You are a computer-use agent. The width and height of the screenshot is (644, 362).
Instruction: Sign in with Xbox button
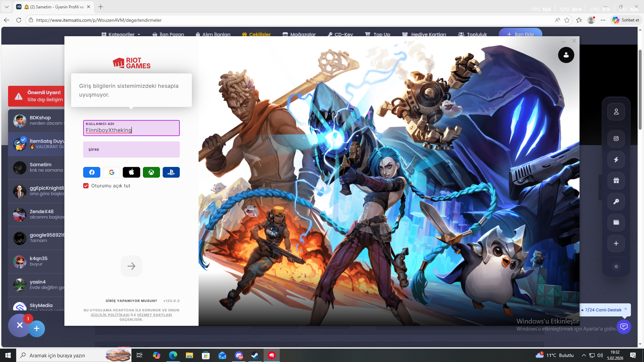[x=151, y=172]
